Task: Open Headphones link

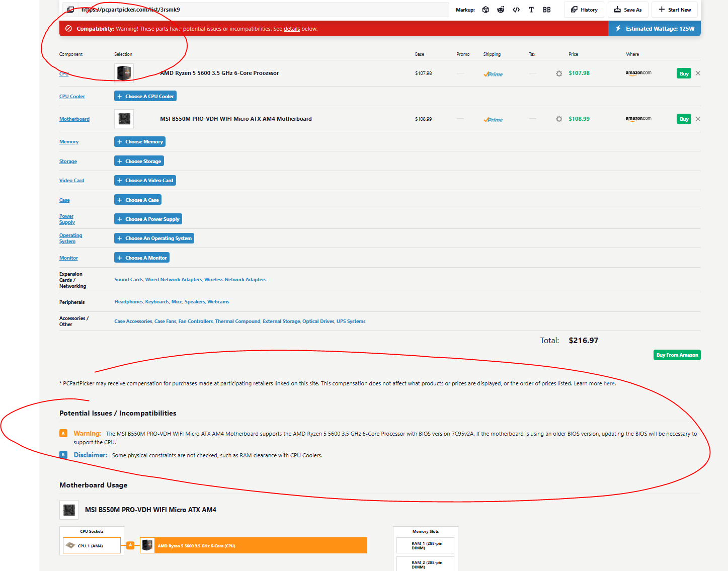Action: click(129, 302)
